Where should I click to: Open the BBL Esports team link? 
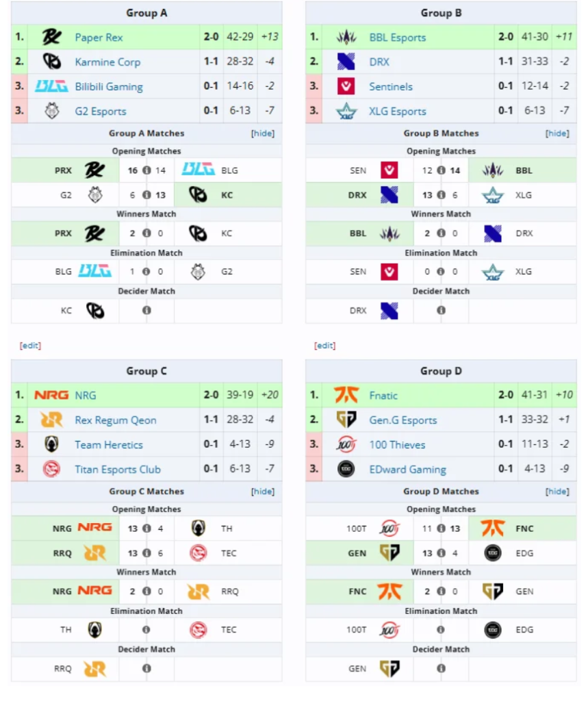click(x=398, y=38)
